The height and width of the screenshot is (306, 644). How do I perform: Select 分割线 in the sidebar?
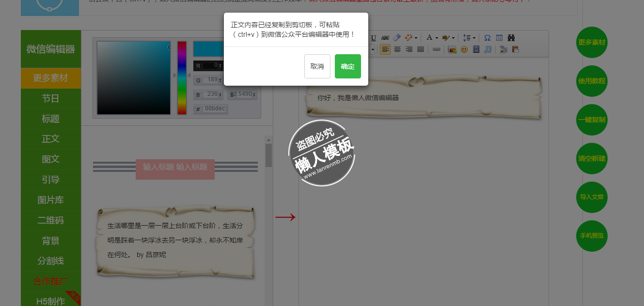51,261
